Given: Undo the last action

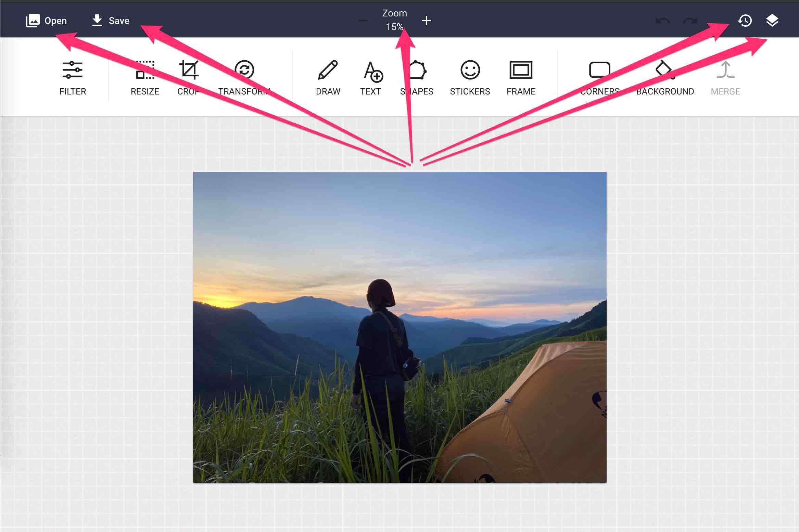Looking at the screenshot, I should [663, 21].
